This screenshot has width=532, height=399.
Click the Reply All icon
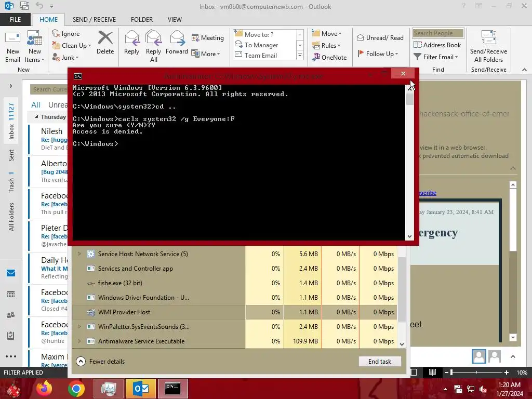[153, 37]
